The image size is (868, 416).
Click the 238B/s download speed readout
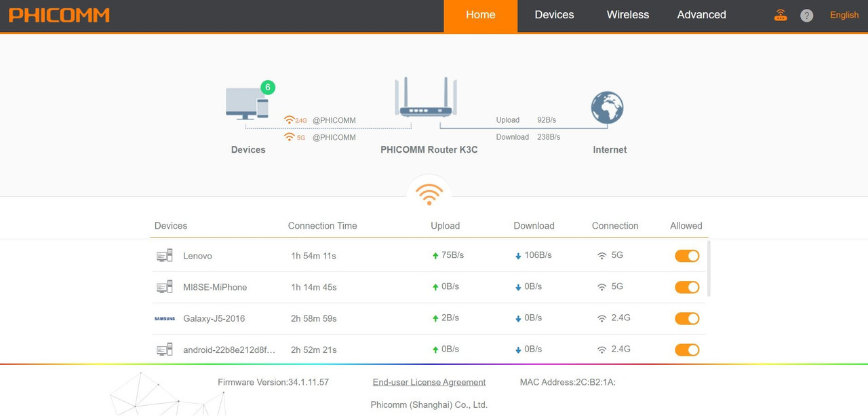point(549,137)
